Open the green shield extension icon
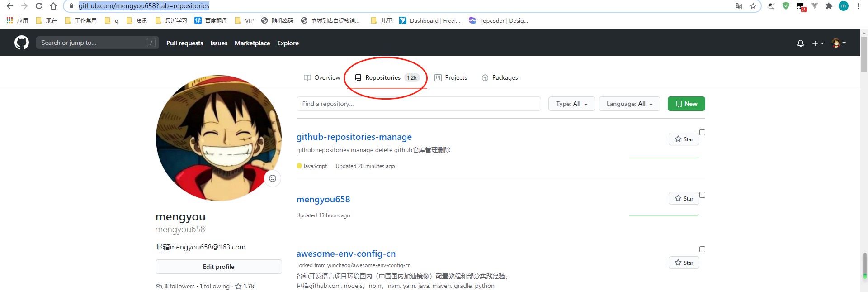 (x=786, y=6)
